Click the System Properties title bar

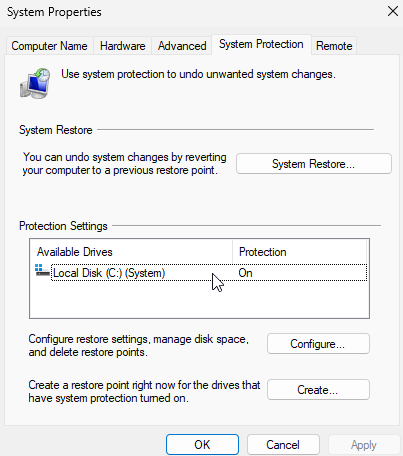tap(193, 12)
